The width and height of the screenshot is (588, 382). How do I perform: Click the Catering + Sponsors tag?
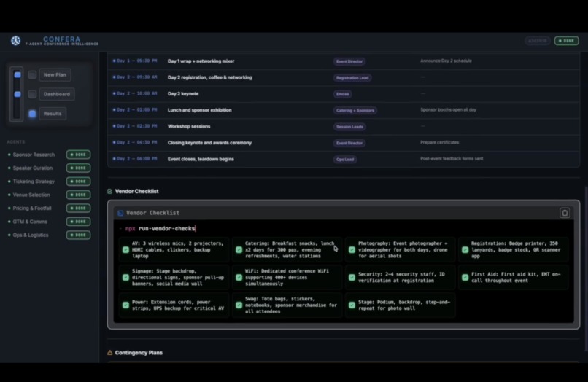coord(355,110)
